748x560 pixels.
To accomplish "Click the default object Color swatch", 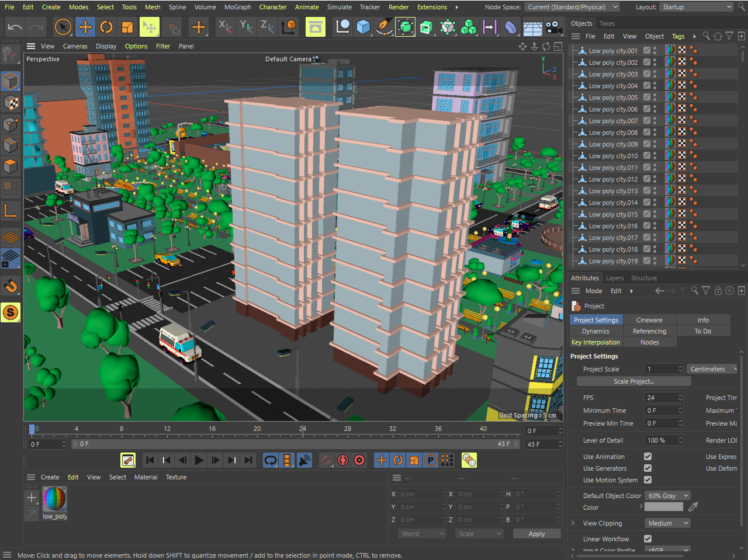I will [x=663, y=507].
